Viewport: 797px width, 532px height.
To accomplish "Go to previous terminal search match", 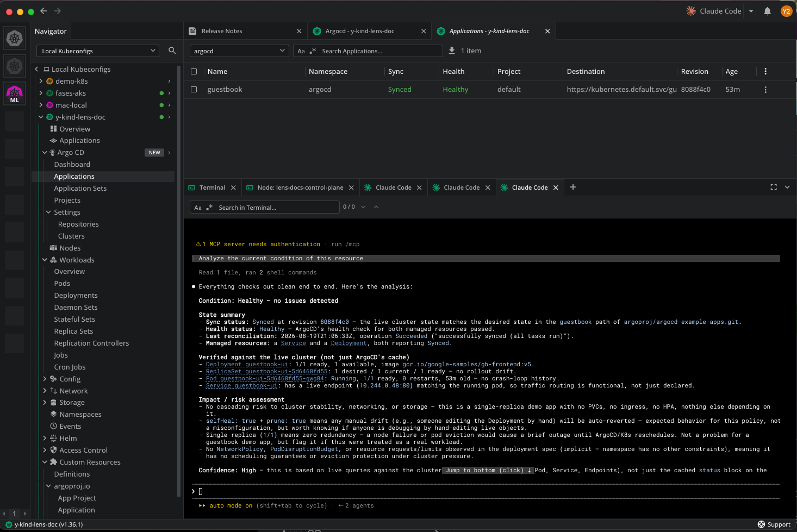I will (376, 207).
